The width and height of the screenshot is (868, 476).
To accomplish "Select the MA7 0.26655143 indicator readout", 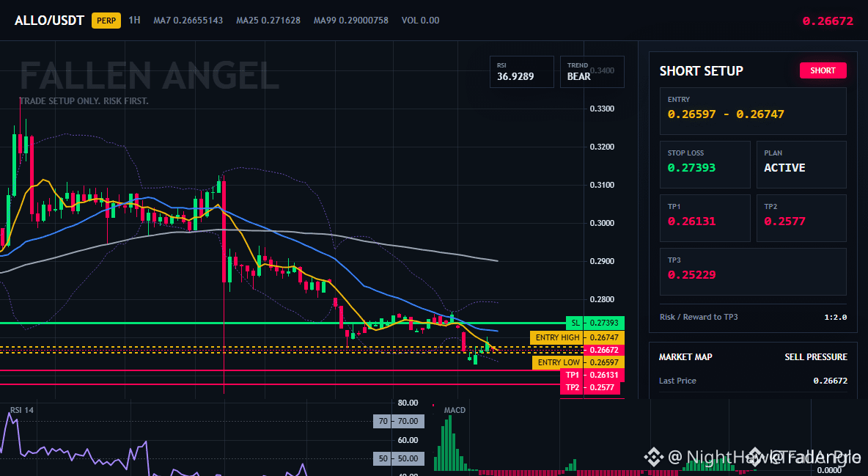I will click(188, 20).
